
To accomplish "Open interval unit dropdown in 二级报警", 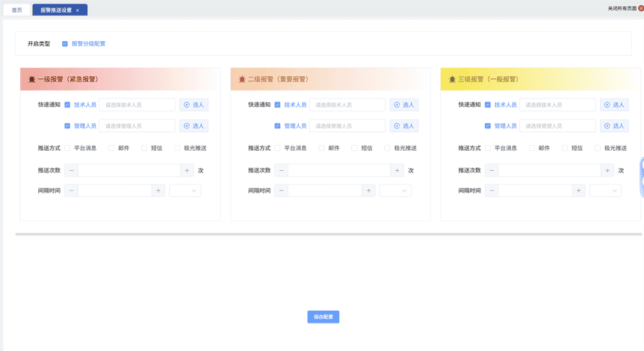I will [x=395, y=190].
